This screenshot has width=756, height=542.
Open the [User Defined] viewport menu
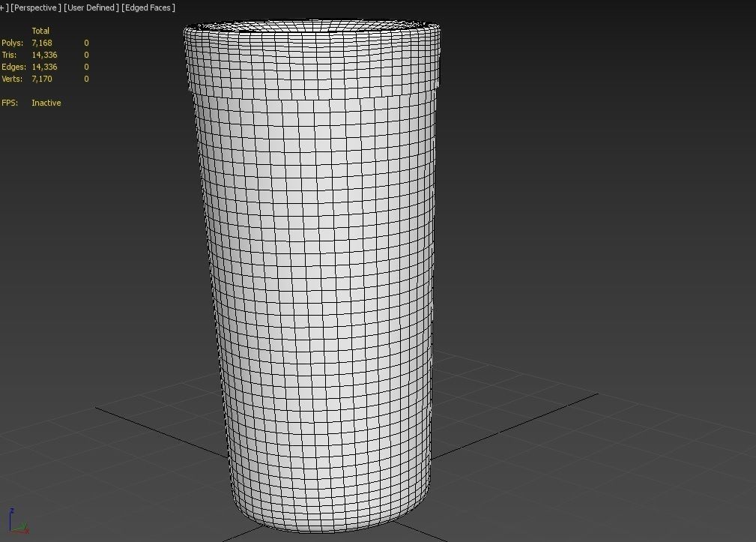(x=91, y=7)
